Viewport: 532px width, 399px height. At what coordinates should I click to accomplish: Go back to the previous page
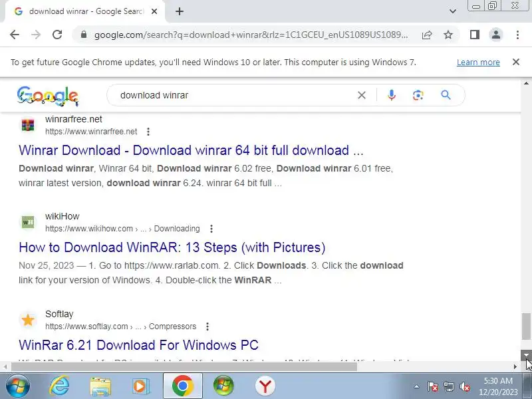[x=15, y=35]
